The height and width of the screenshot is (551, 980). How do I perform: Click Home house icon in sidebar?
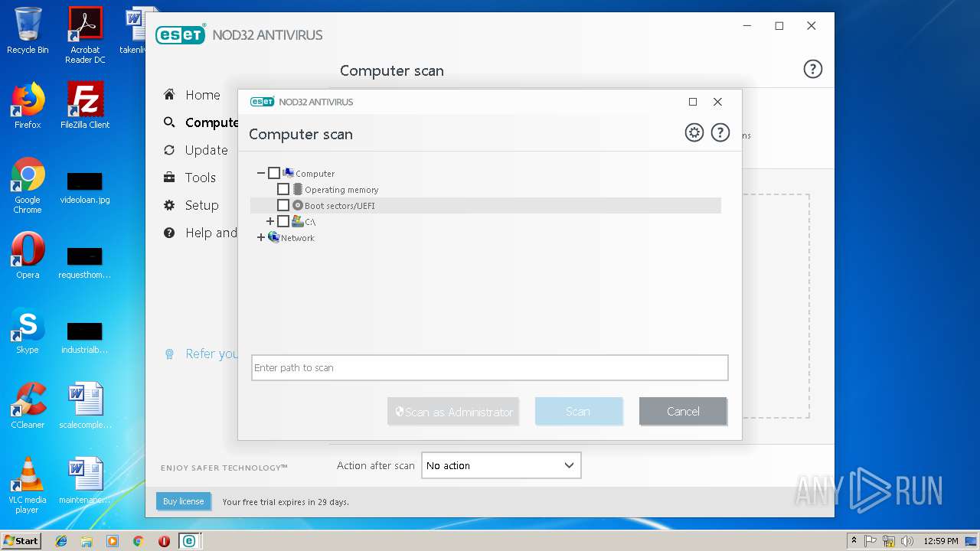pyautogui.click(x=169, y=94)
